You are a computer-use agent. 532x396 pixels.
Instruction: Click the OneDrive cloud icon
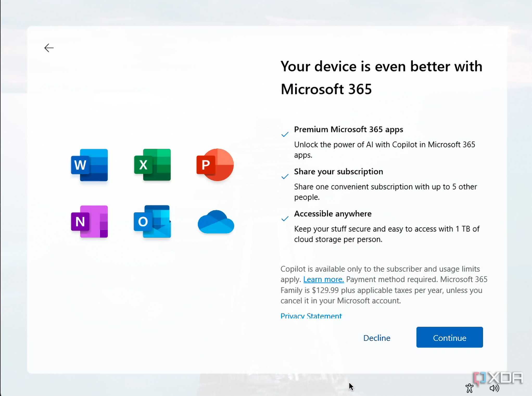[x=216, y=222]
